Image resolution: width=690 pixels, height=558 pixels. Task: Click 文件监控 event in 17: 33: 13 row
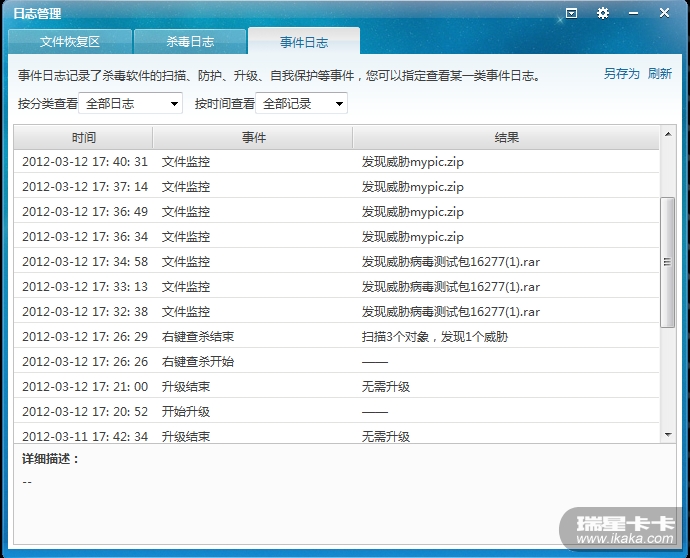coord(186,286)
